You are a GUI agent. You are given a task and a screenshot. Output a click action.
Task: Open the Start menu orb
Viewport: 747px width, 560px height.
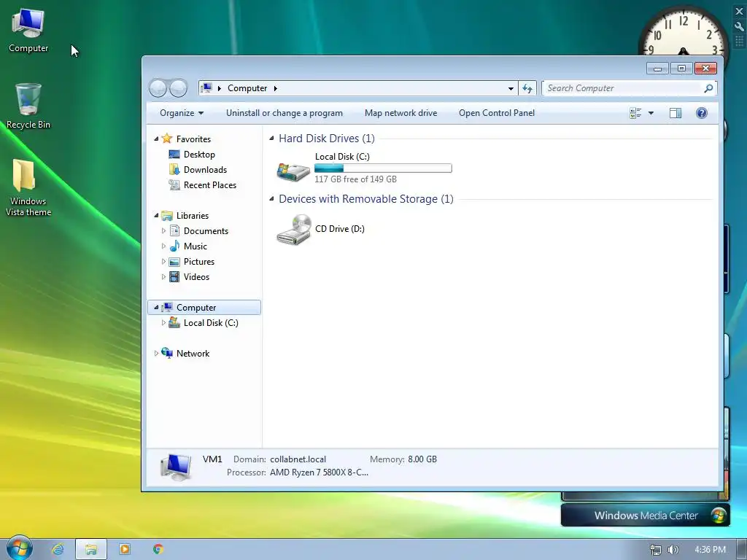(20, 548)
